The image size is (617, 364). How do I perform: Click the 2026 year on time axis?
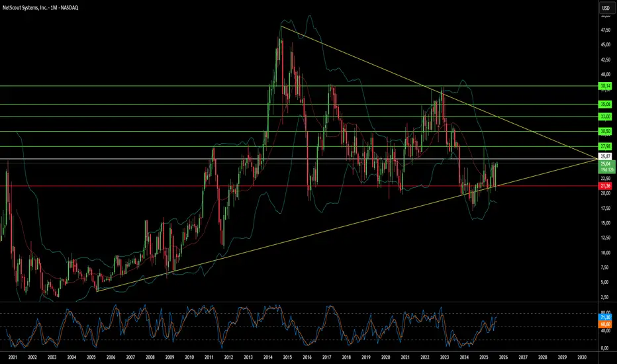coord(503,357)
